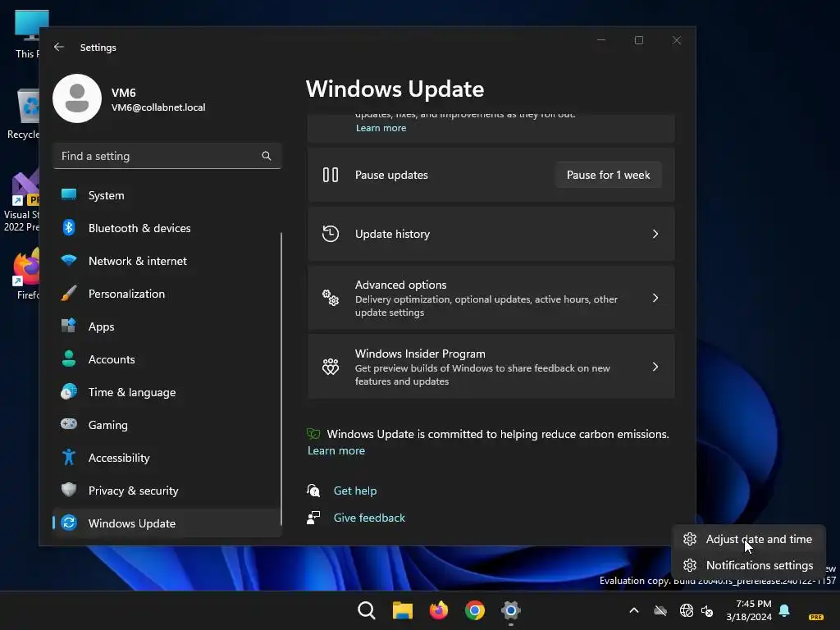Screen dimensions: 840x630
Task: Open Apps settings category
Action: [167, 326]
